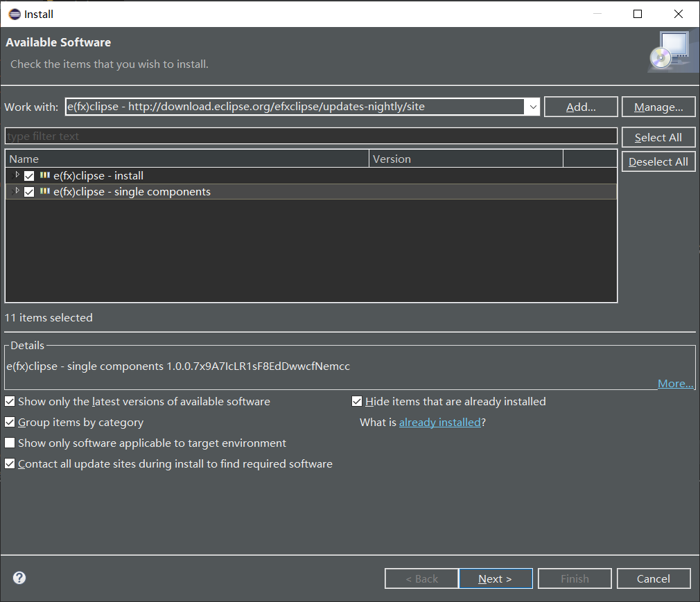Maximize the Install window
The width and height of the screenshot is (700, 602).
click(638, 14)
